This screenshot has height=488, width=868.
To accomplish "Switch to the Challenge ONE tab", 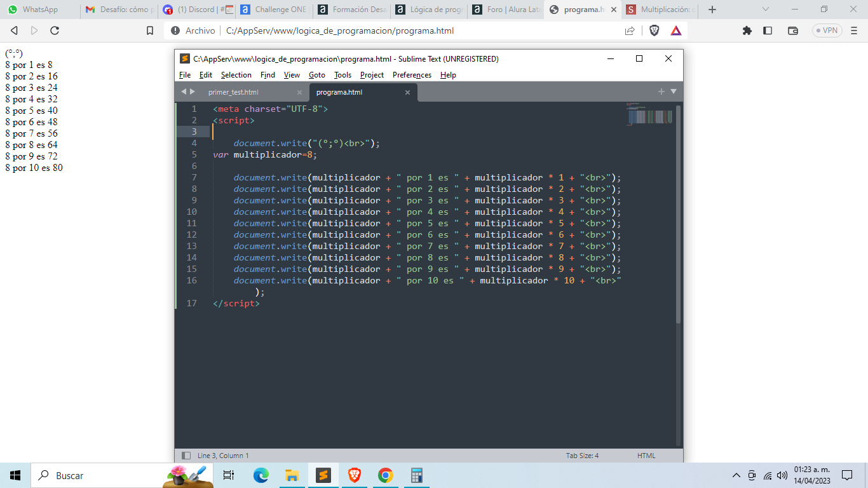I will pos(274,10).
